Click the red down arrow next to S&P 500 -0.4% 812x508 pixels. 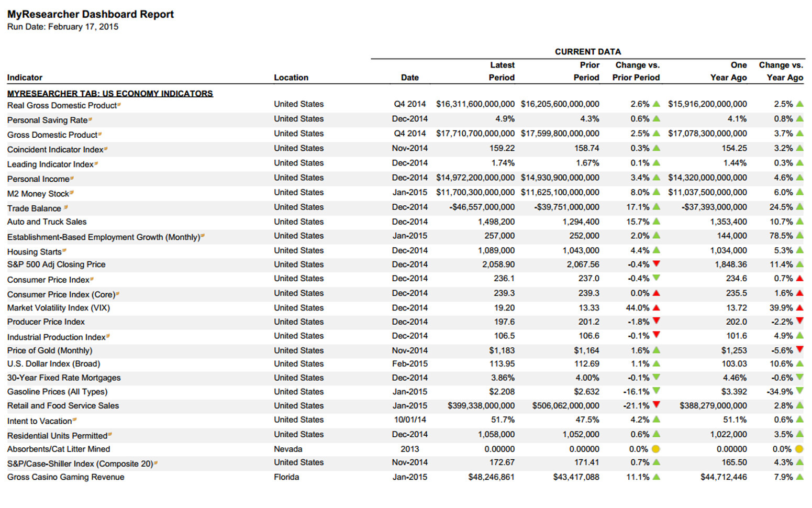pos(657,264)
